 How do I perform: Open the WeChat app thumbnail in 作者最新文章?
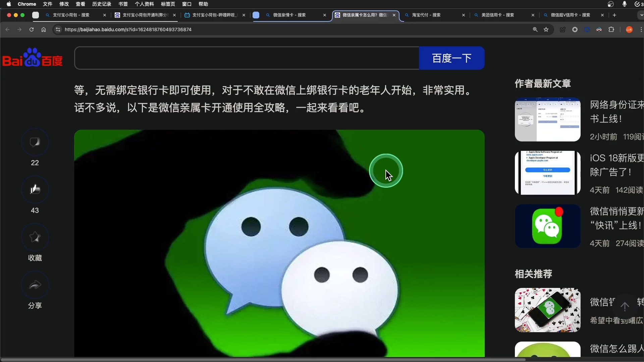coord(547,226)
